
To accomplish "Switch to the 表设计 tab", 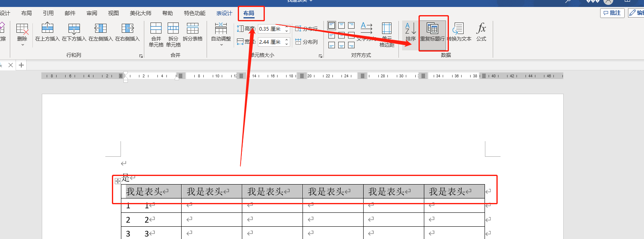I will tap(224, 13).
